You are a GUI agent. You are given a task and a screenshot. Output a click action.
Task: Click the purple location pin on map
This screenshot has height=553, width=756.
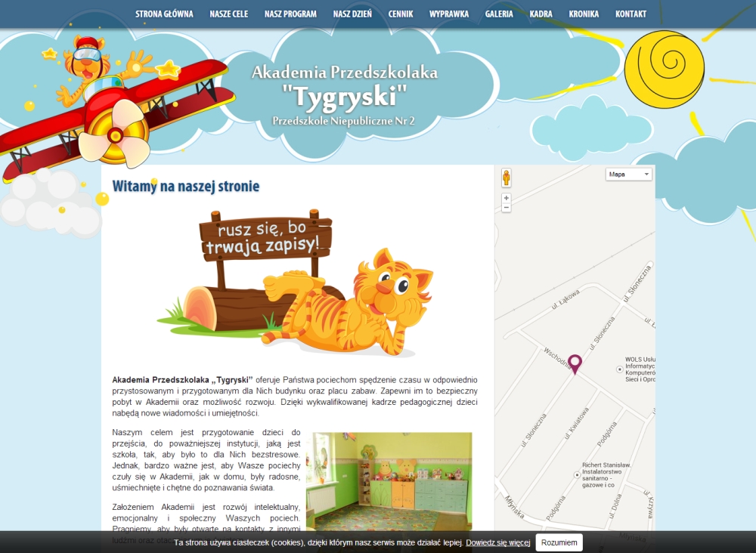coord(575,363)
